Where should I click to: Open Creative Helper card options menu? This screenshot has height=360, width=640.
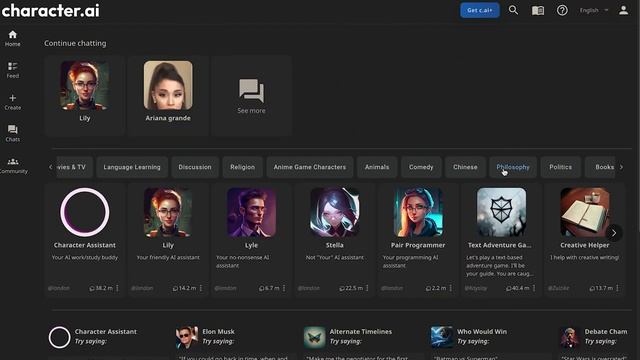click(617, 288)
